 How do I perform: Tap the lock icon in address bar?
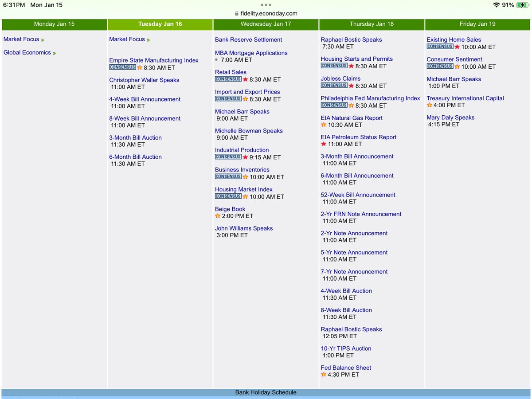(237, 13)
